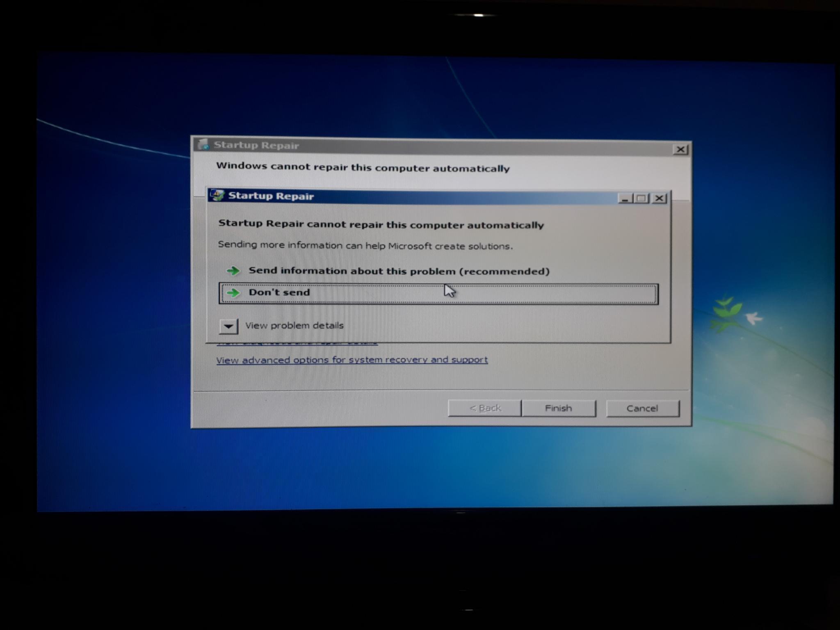Close the inner Startup Repair dialog
The width and height of the screenshot is (840, 630).
click(x=659, y=199)
